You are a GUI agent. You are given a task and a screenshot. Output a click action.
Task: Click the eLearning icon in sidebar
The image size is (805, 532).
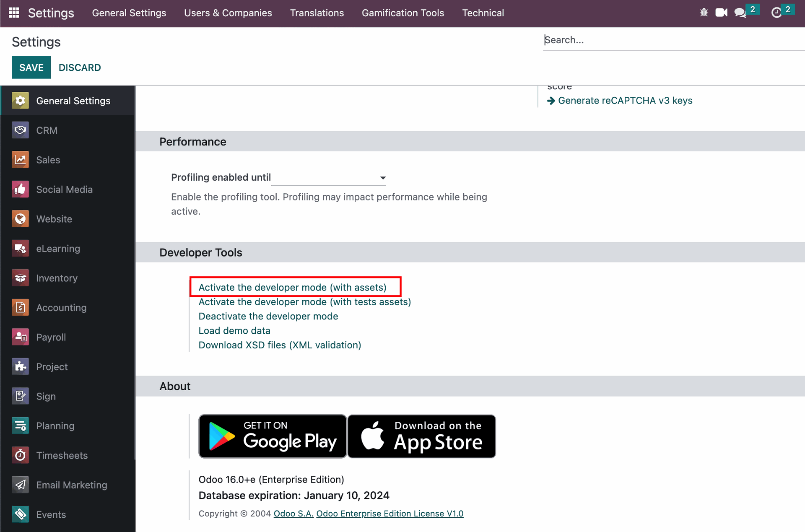tap(20, 249)
